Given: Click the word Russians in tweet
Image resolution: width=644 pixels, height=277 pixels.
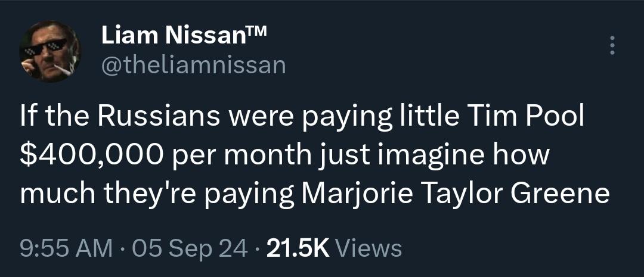Looking at the screenshot, I should point(159,117).
